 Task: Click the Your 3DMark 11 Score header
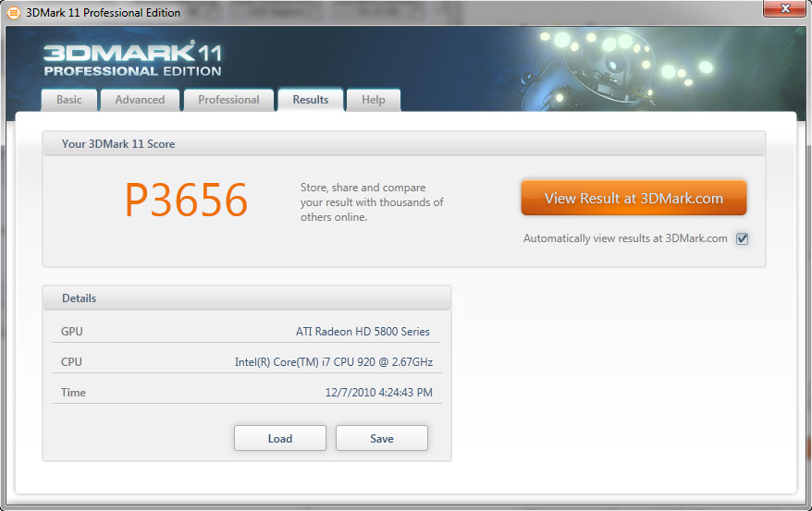click(403, 144)
